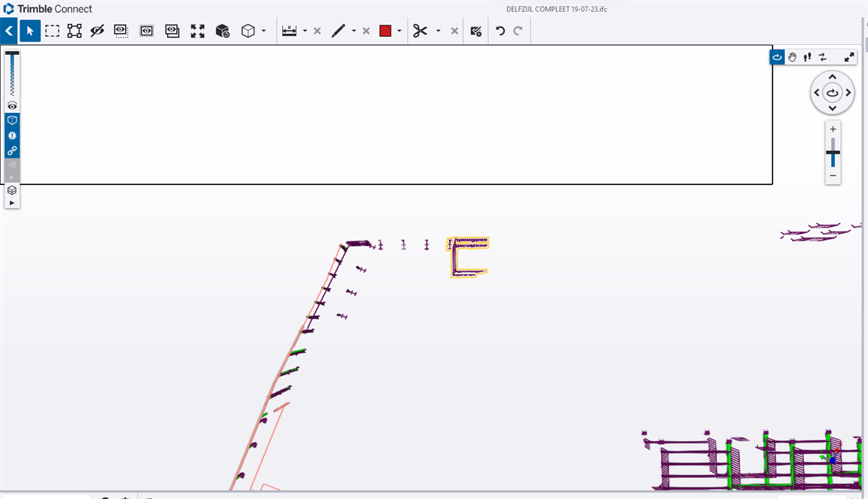The width and height of the screenshot is (868, 499).
Task: Click the greyed-out spider web icon
Action: (x=12, y=166)
